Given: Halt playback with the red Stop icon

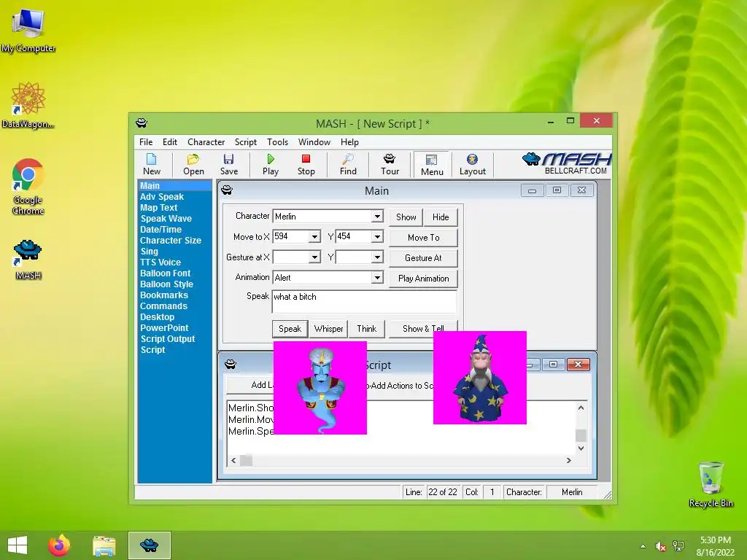Looking at the screenshot, I should tap(306, 164).
